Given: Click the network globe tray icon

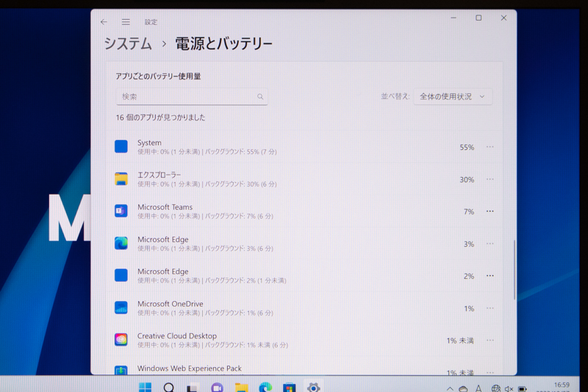Looking at the screenshot, I should pyautogui.click(x=495, y=388).
